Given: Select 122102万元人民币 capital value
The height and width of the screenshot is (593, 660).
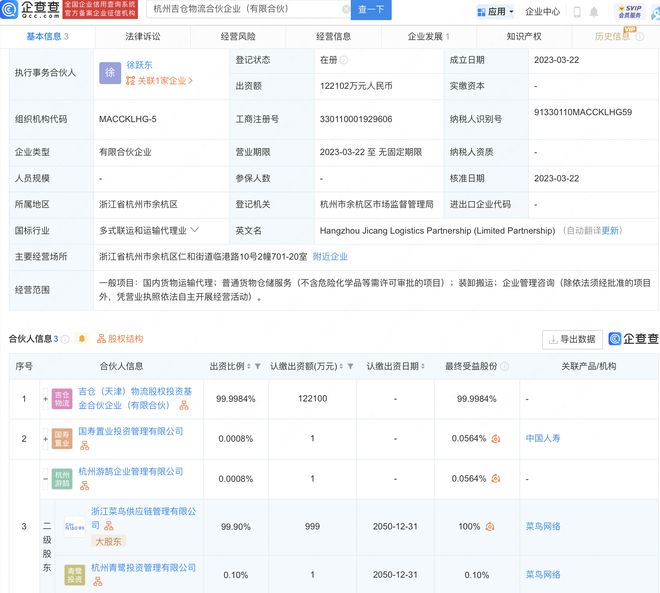Looking at the screenshot, I should (x=356, y=86).
